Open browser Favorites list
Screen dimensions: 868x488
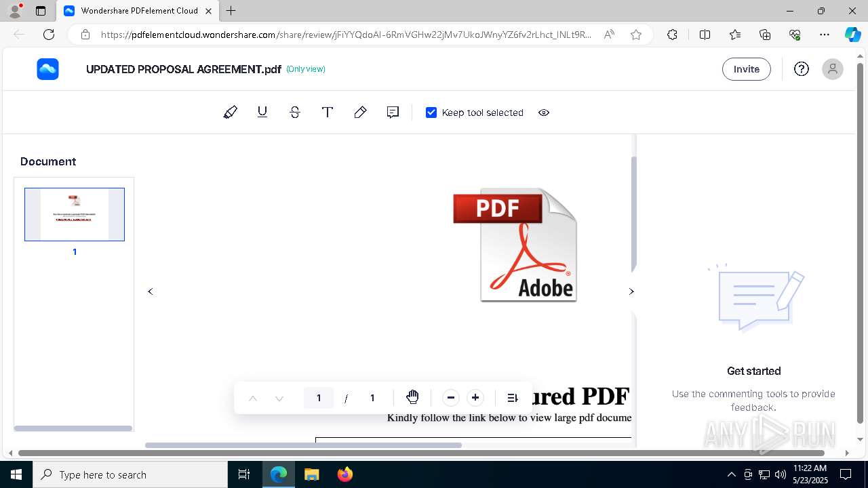735,35
